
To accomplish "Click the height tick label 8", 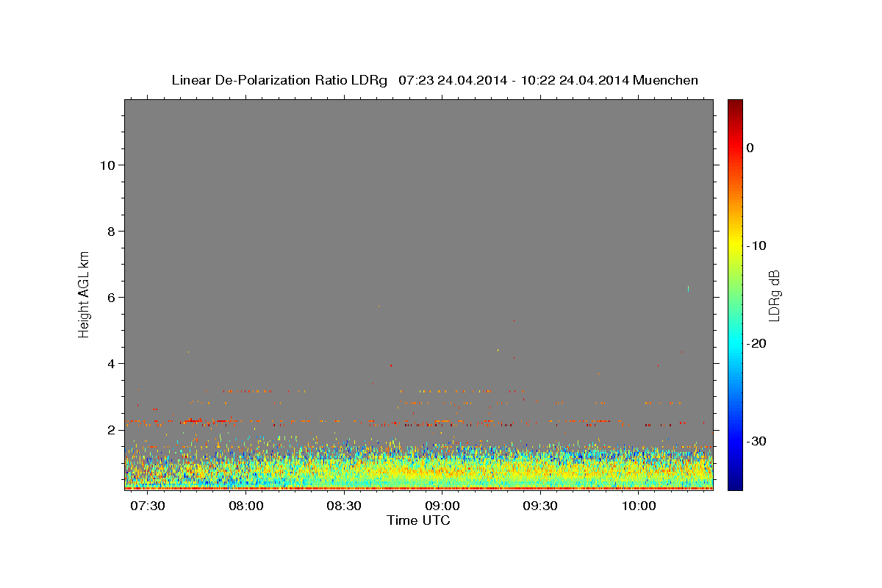I will [x=112, y=232].
